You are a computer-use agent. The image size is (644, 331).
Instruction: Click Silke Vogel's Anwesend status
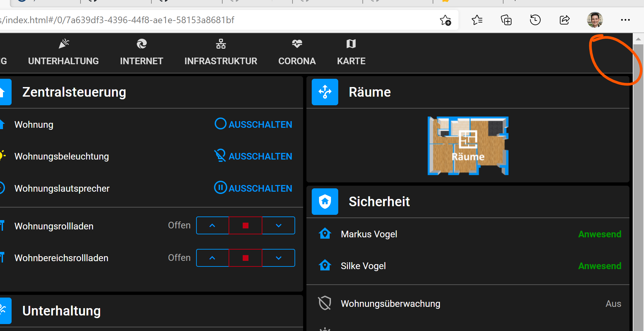coord(600,265)
